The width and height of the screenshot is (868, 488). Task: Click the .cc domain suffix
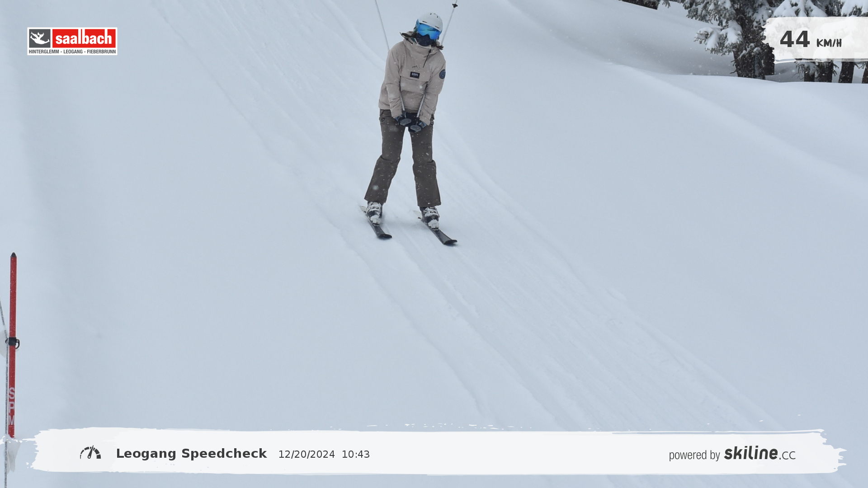(x=787, y=455)
